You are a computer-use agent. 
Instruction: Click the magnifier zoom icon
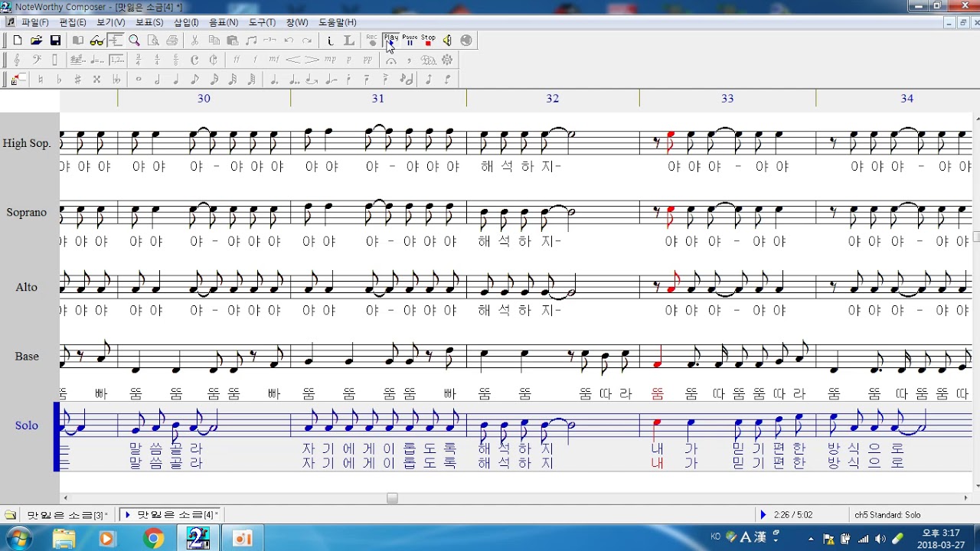[134, 41]
